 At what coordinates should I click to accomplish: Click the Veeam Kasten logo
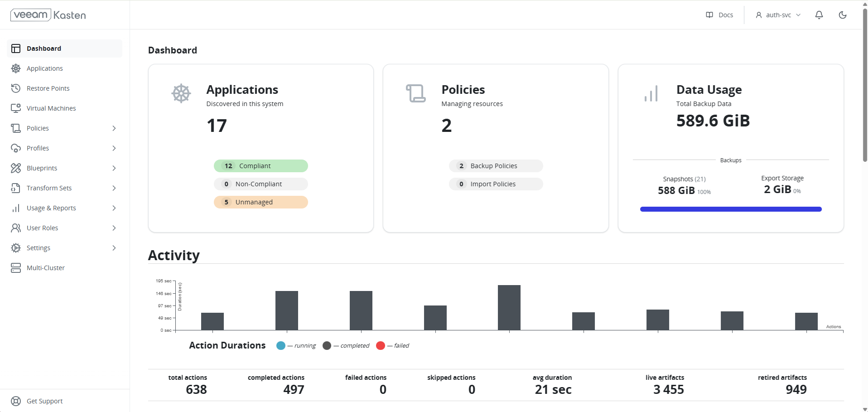click(48, 15)
